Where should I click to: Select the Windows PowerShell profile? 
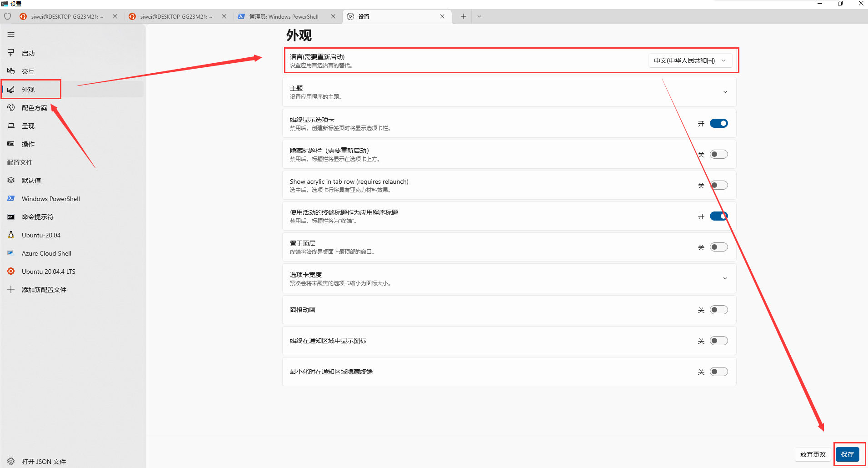click(x=73, y=199)
